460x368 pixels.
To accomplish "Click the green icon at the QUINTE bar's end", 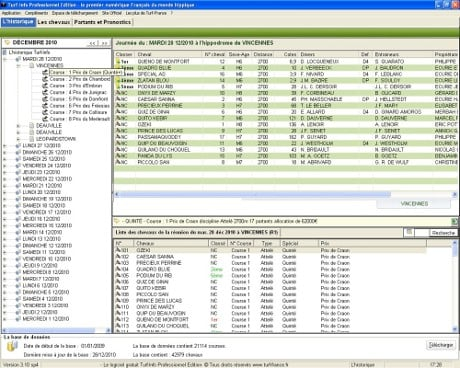I will click(454, 221).
